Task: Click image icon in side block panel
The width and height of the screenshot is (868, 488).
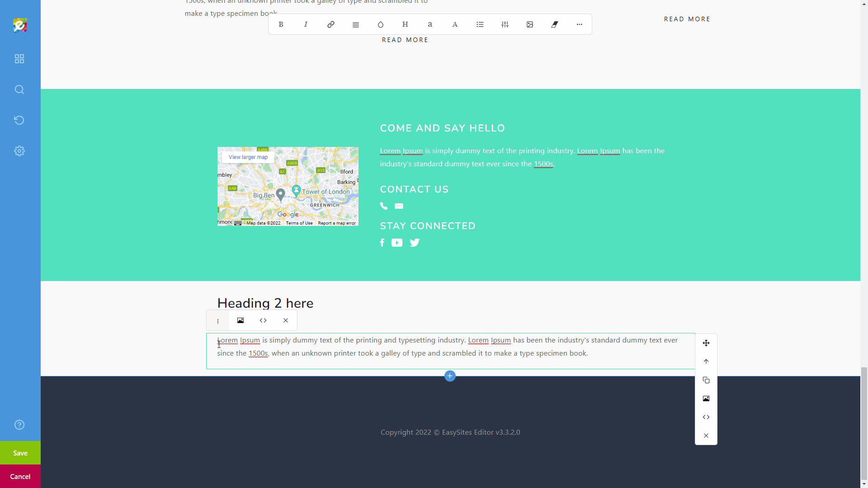Action: tap(706, 399)
